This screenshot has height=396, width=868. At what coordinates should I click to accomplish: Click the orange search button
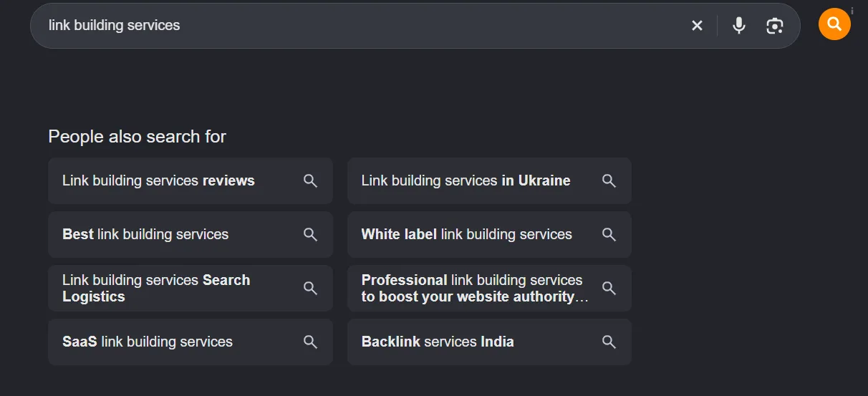(834, 24)
